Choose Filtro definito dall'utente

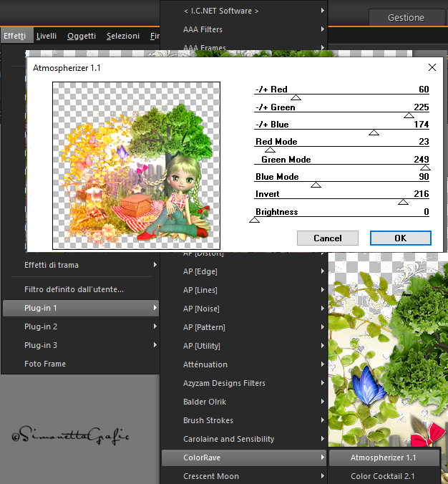[81, 289]
